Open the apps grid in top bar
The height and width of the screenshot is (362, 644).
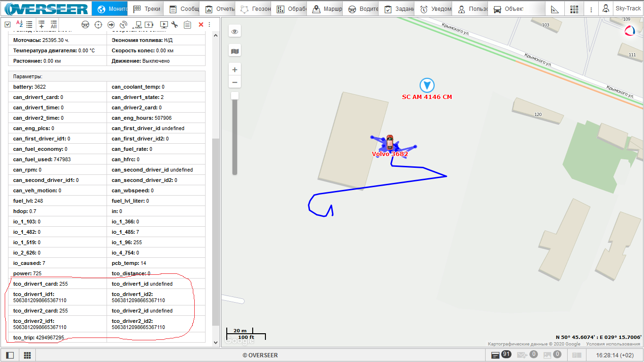(574, 9)
